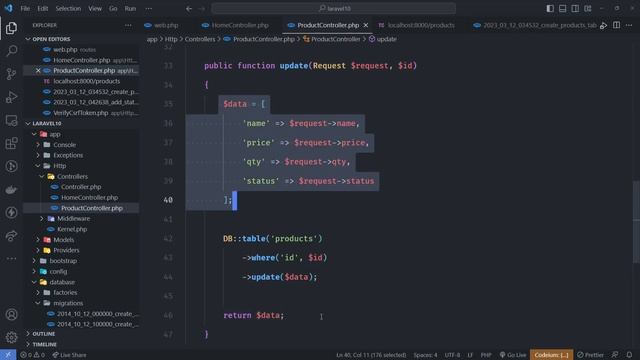Open the Live Share activity icon

11,236
